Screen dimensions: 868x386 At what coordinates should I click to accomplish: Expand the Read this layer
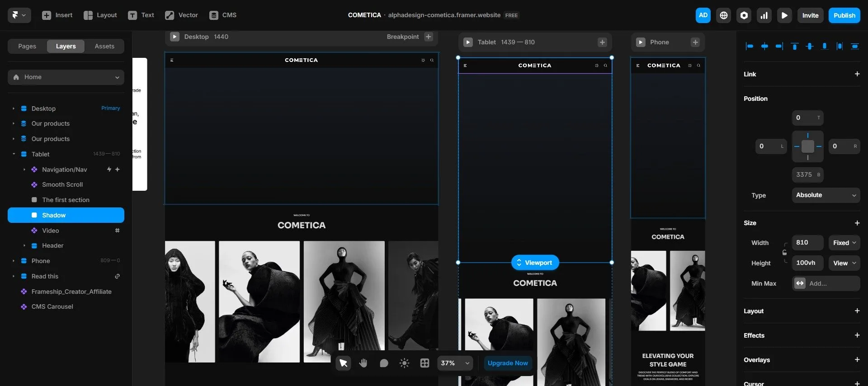[14, 276]
